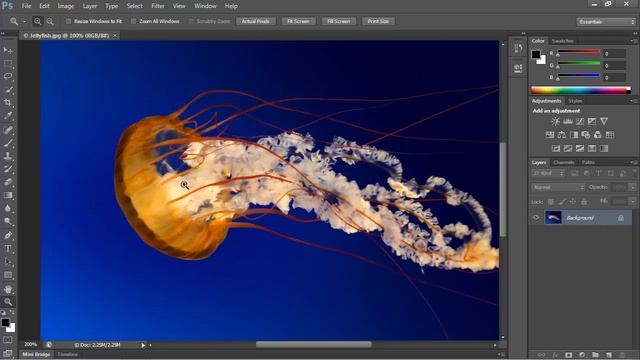Open the Essentials workspace dropdown
Viewport: 640px width, 360px height.
(606, 22)
